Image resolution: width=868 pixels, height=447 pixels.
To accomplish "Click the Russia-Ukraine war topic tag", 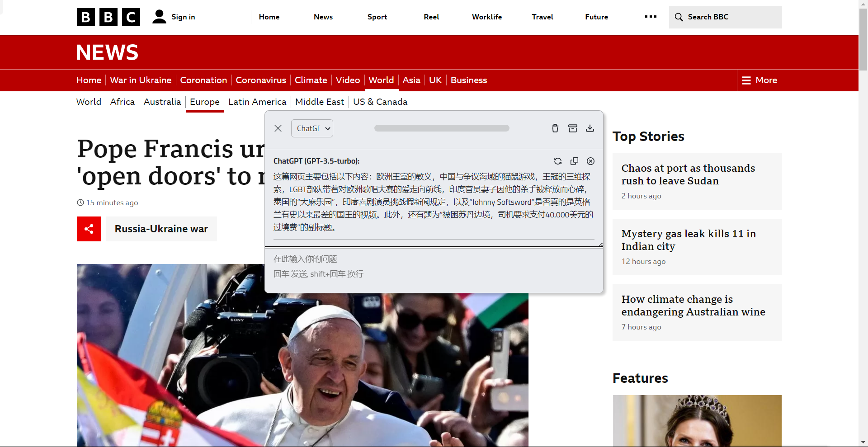I will [x=161, y=229].
